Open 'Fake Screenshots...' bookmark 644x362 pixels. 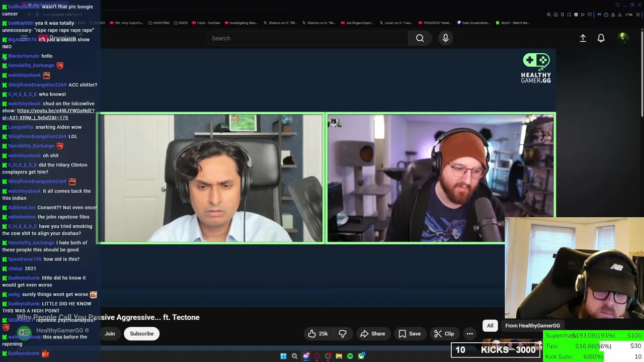pyautogui.click(x=473, y=23)
